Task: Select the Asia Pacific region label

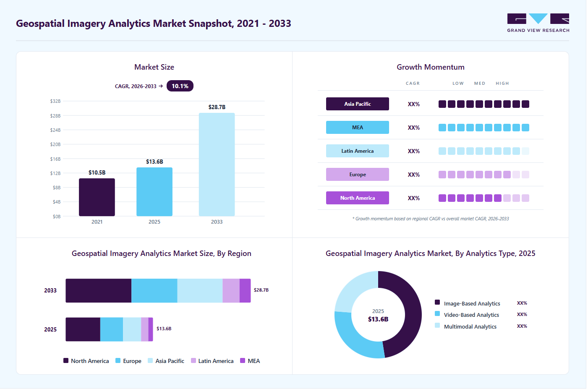Action: pyautogui.click(x=358, y=104)
